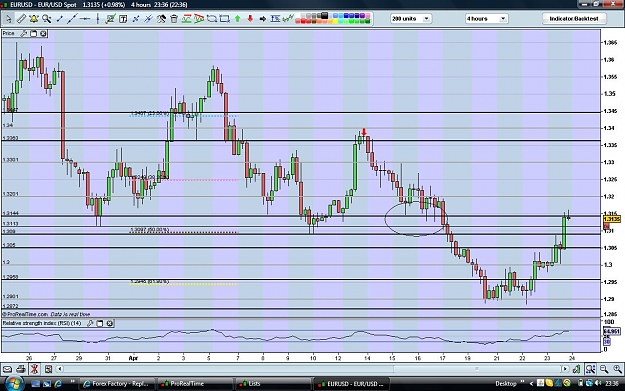Select the line segment drawing tool
Screen dimensions: 625x391
(x=59, y=19)
